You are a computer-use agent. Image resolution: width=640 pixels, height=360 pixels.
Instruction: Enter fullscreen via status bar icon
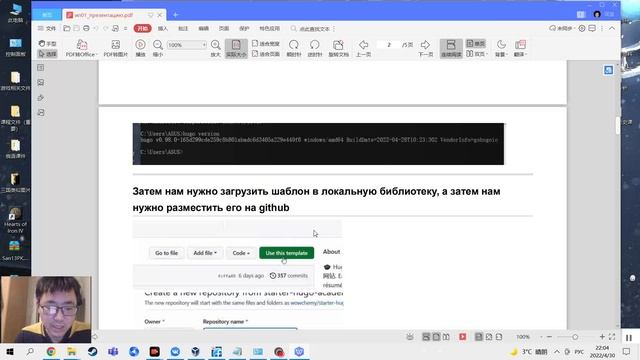[612, 337]
